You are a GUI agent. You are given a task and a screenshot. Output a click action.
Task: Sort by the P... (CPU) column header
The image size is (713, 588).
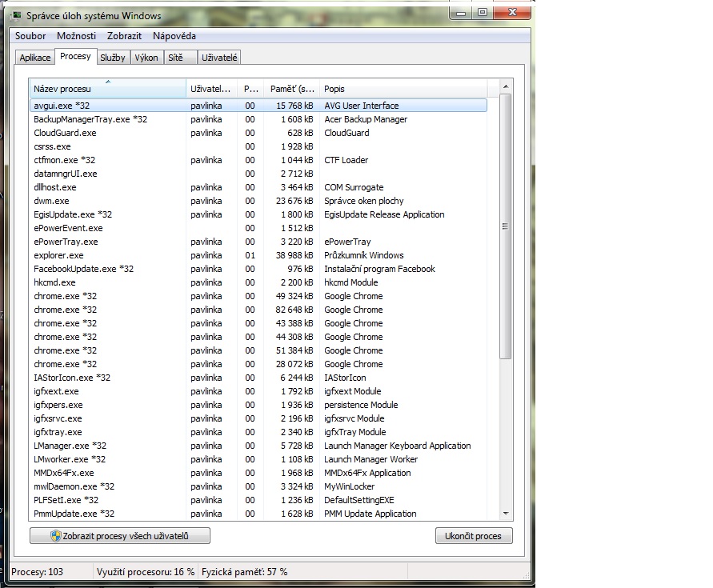250,89
